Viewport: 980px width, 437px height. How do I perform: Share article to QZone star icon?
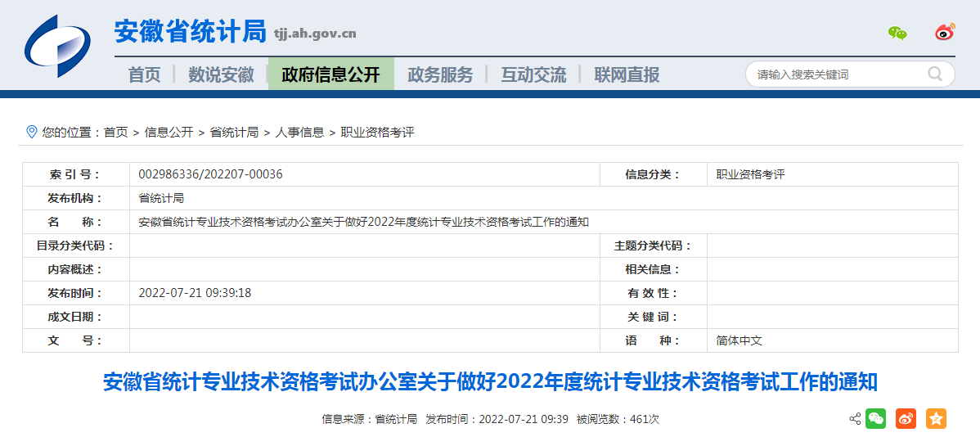(x=936, y=419)
